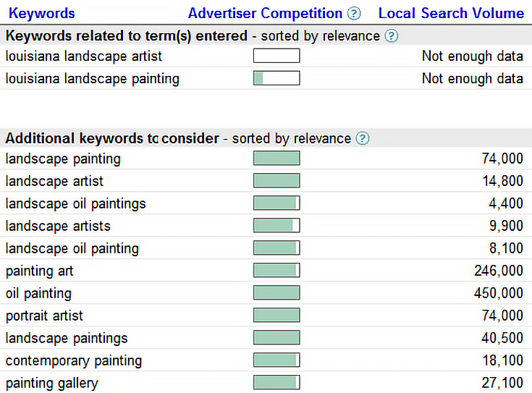
Task: Click competition bar for 'louisiana landscape artist'
Action: [276, 56]
